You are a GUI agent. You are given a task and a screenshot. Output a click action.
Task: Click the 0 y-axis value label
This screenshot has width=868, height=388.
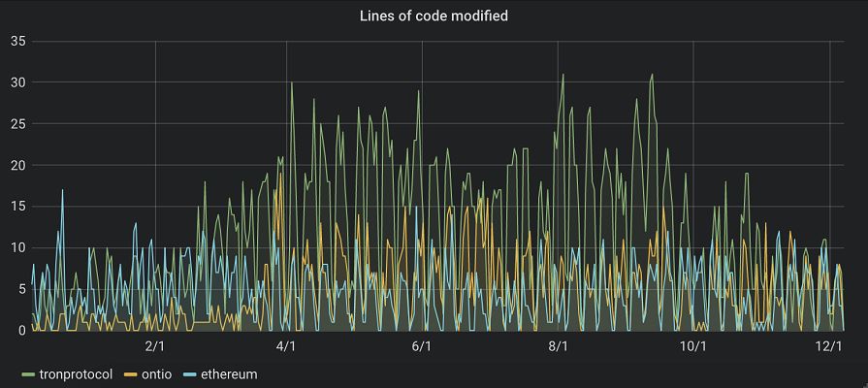(x=20, y=331)
